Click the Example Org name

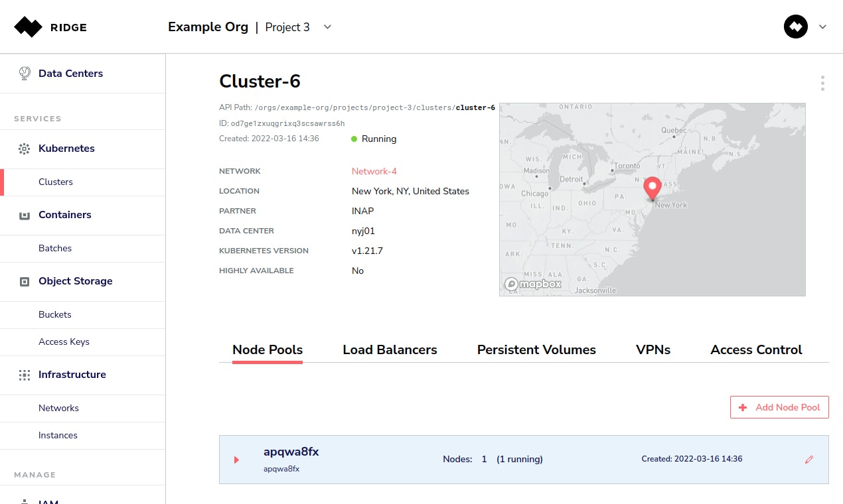208,27
